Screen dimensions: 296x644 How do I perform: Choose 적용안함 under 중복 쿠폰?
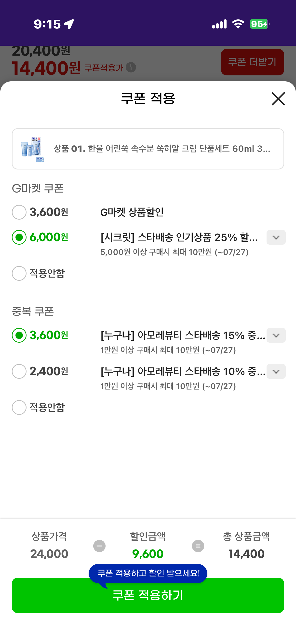pos(19,407)
